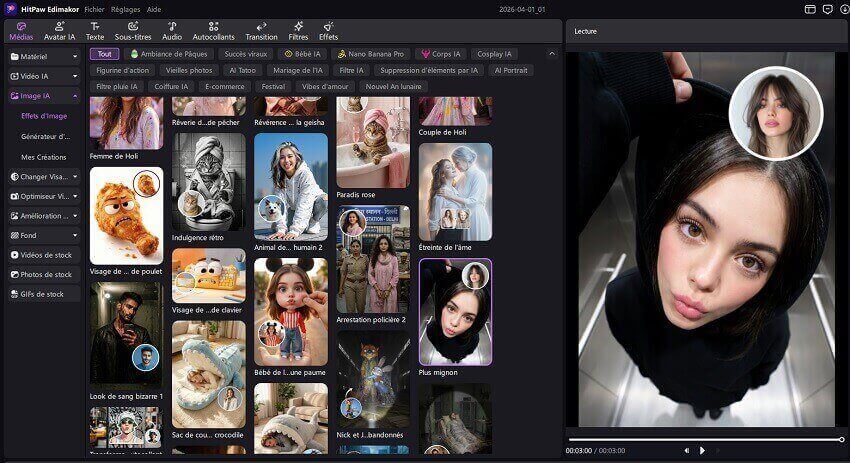Expand the Changer Visage section
The height and width of the screenshot is (463, 850).
click(x=43, y=176)
